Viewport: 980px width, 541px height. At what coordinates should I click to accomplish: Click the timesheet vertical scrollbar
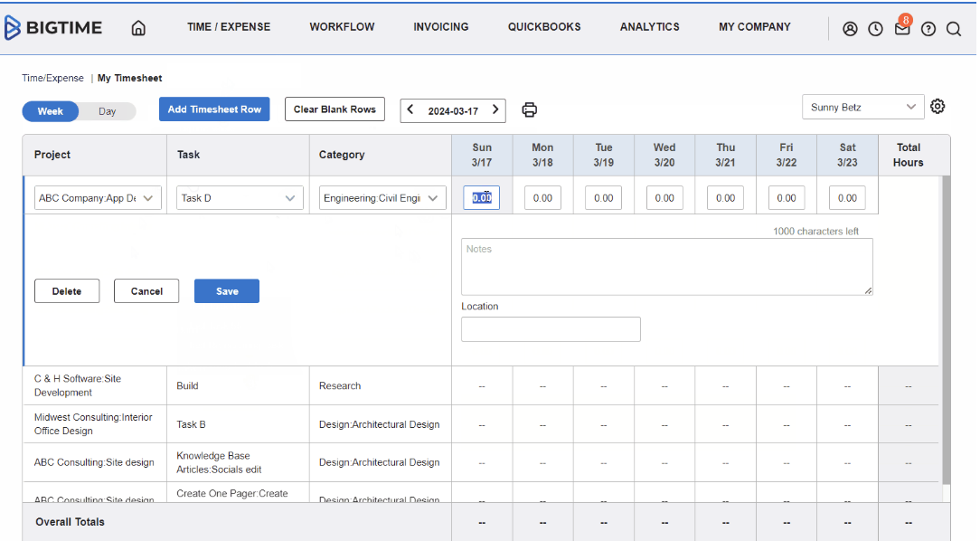click(x=946, y=330)
